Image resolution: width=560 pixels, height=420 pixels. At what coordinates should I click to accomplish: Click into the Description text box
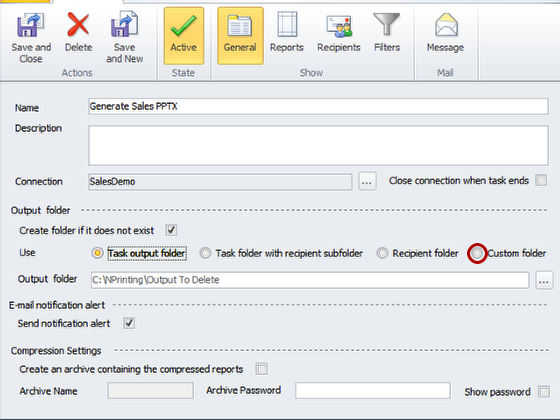(x=319, y=145)
